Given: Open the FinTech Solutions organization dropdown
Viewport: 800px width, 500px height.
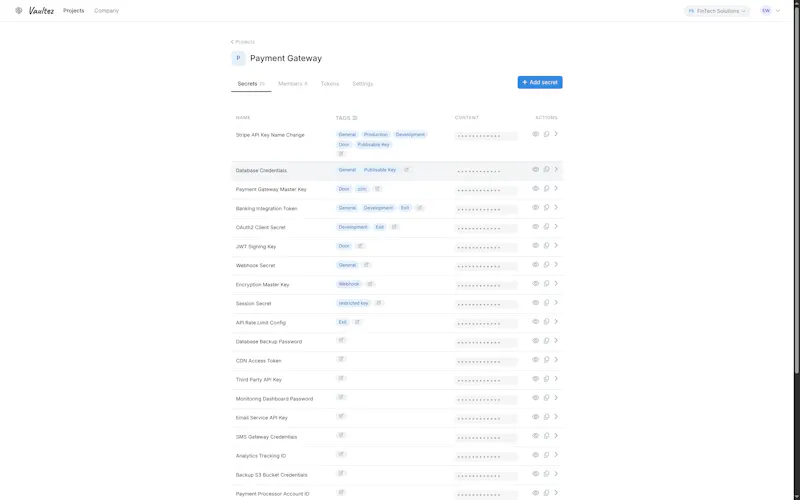Looking at the screenshot, I should click(x=717, y=11).
